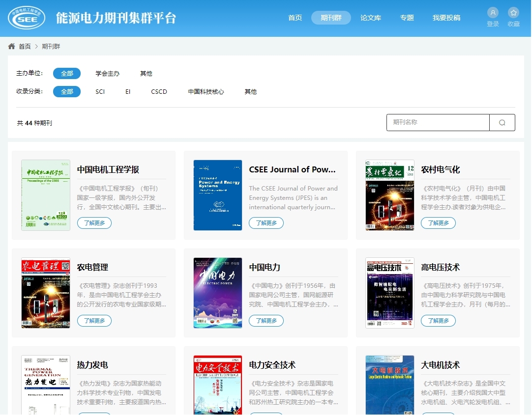Click the favorites star icon

[x=513, y=13]
